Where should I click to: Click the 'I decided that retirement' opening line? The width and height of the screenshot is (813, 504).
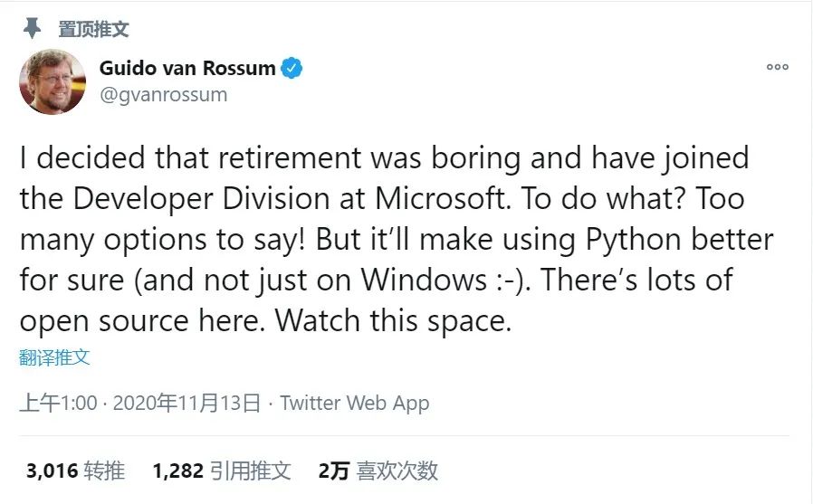point(190,157)
